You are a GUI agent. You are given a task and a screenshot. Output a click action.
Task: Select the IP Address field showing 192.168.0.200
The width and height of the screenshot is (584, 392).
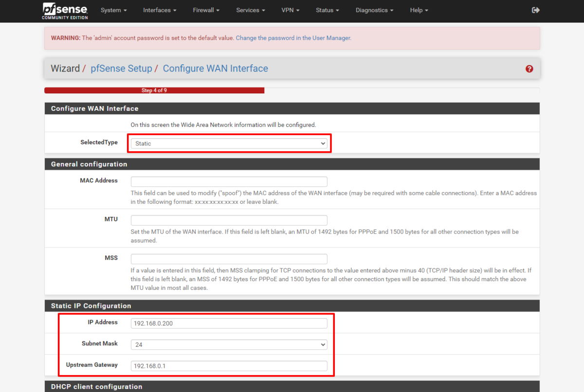229,323
